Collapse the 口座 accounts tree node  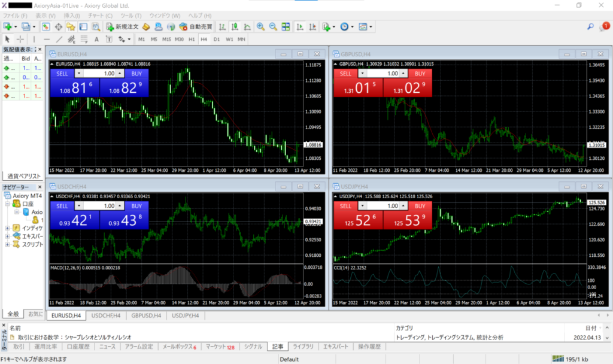pyautogui.click(x=7, y=204)
